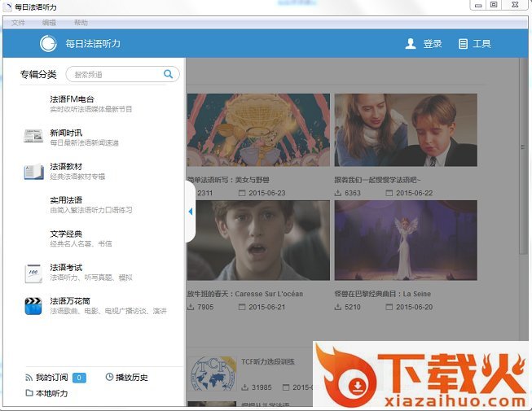
Task: Select the 法语教材 category
Action: [66, 166]
